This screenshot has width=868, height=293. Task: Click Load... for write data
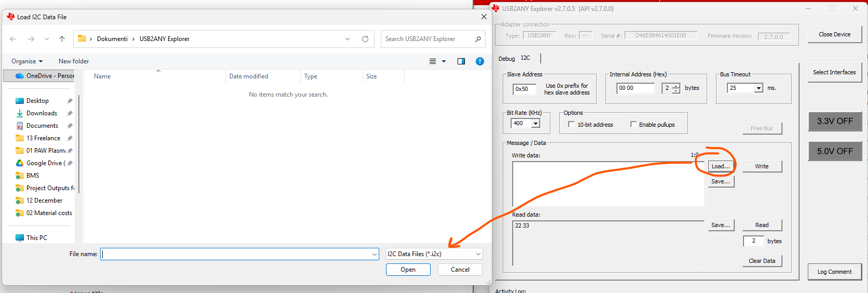click(721, 166)
